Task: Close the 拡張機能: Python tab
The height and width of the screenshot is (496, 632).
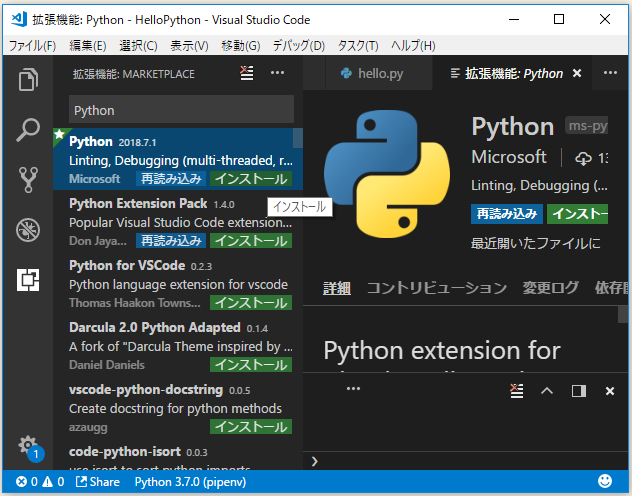Action: click(x=577, y=73)
